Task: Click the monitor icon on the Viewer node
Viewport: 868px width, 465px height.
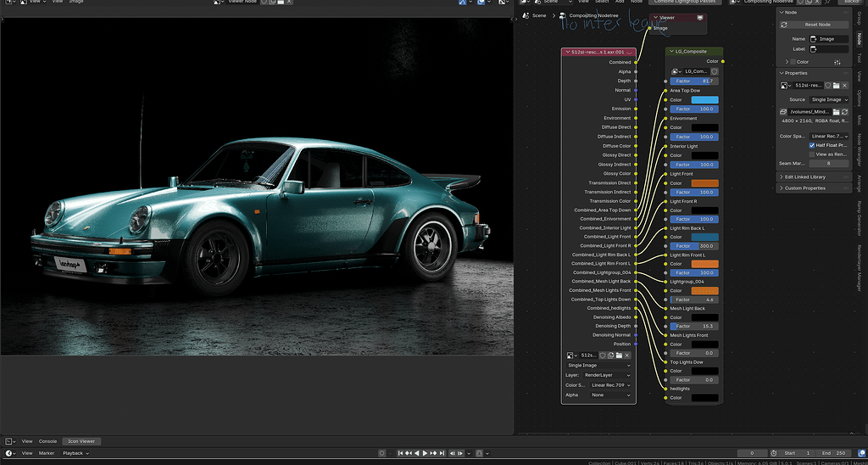Action: 700,18
